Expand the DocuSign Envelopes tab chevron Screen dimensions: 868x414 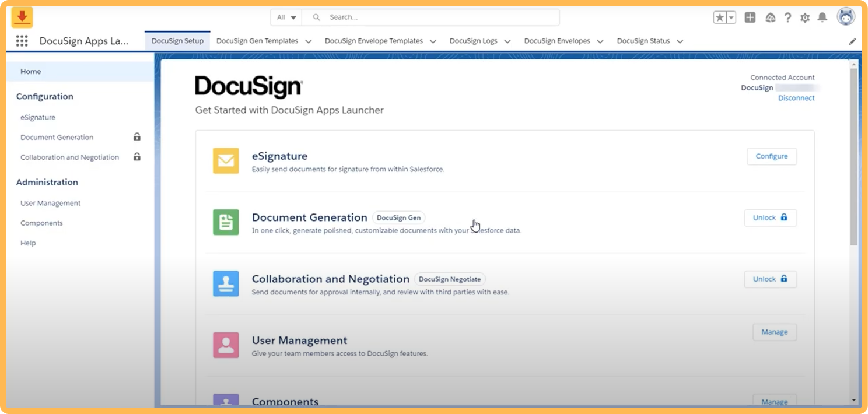click(x=600, y=41)
